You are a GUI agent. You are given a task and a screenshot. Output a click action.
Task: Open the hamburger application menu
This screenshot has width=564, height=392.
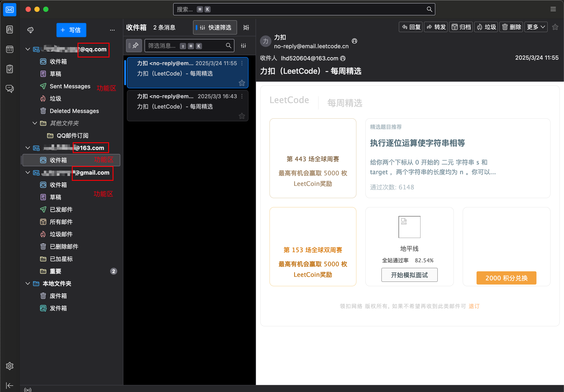553,9
